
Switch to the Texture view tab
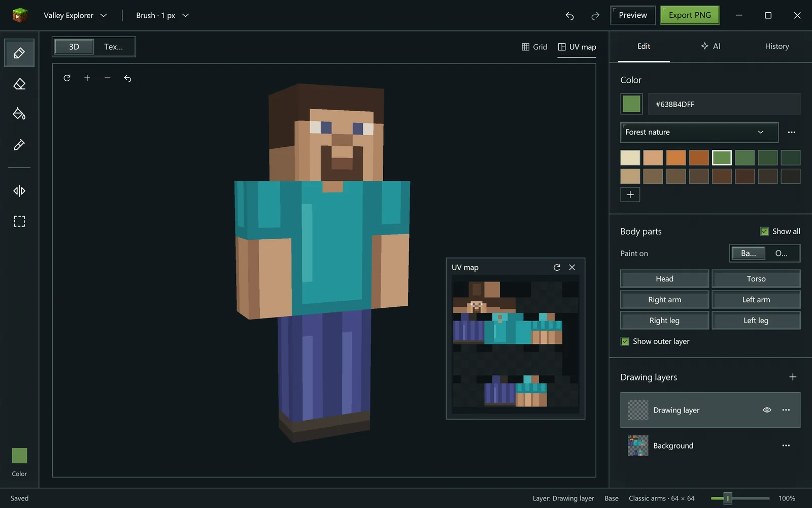114,47
